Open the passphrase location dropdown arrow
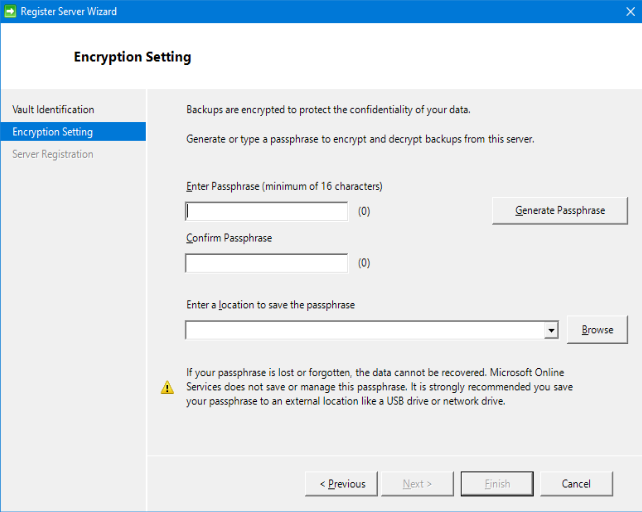 tap(551, 330)
